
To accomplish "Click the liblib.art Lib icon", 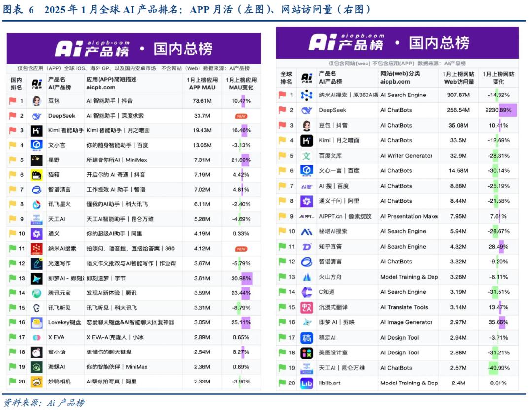I will coord(307,383).
